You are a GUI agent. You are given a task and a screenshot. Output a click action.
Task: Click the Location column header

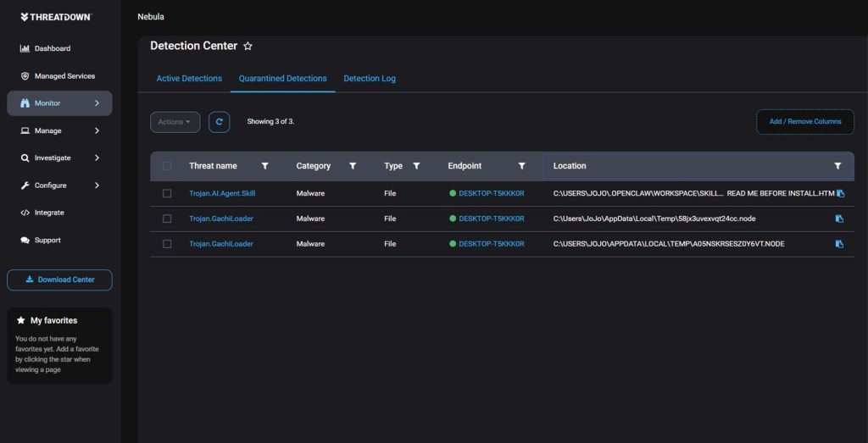[x=570, y=166]
